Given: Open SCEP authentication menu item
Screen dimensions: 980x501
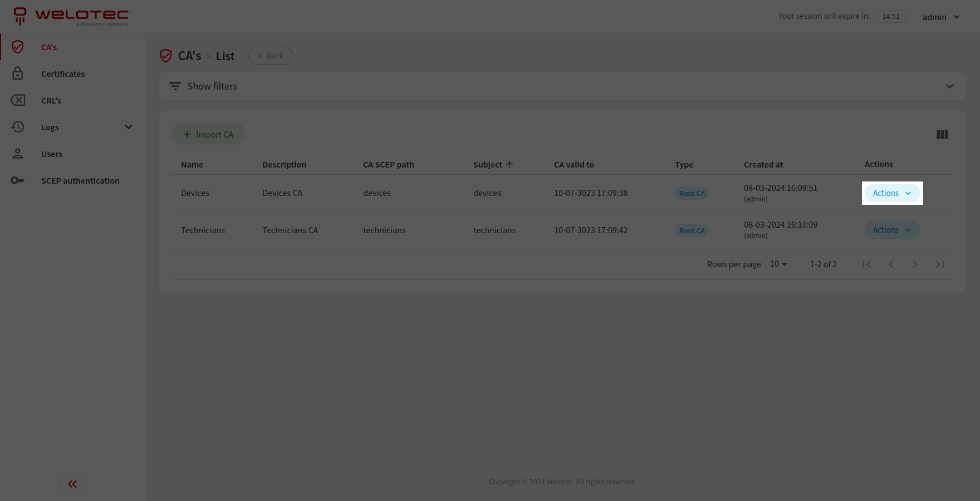Looking at the screenshot, I should pos(80,181).
